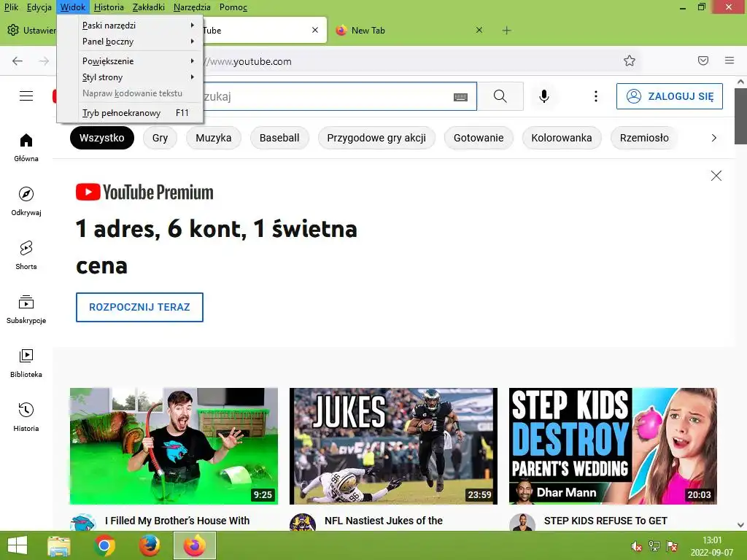Open 'STEP KIDS REFUSE To GET' title
This screenshot has height=560, width=747.
point(605,521)
